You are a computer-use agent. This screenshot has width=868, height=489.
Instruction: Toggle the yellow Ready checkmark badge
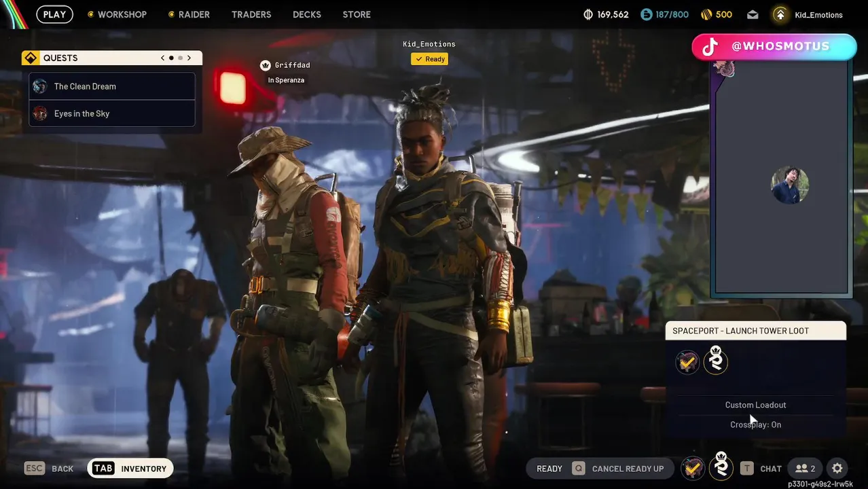[429, 59]
